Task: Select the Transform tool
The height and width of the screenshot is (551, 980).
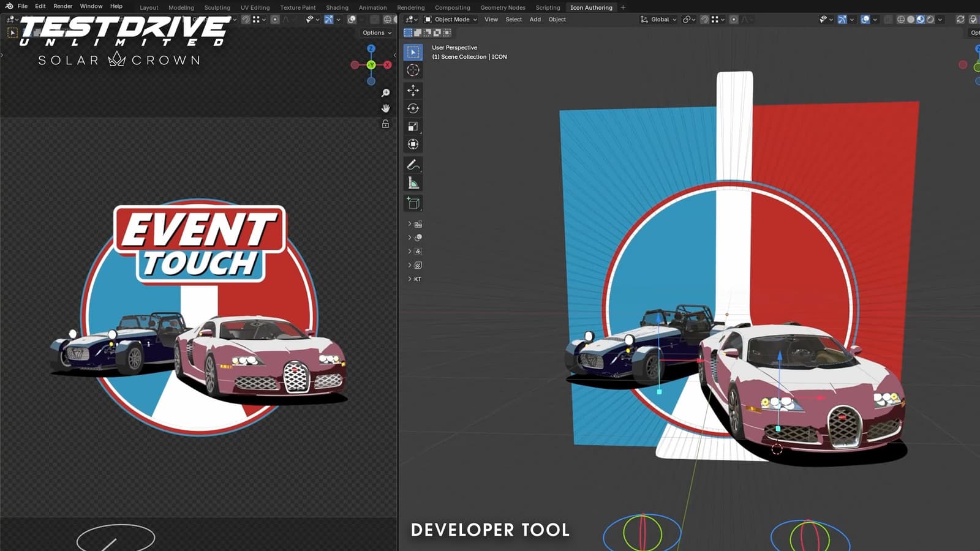Action: pos(413,144)
